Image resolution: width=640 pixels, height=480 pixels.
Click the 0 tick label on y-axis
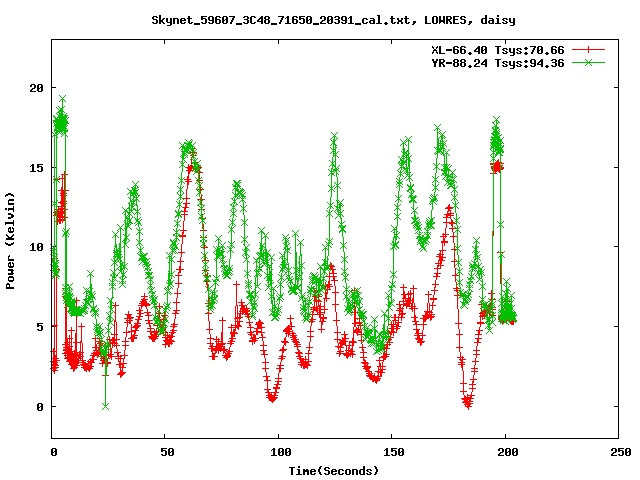[x=39, y=407]
